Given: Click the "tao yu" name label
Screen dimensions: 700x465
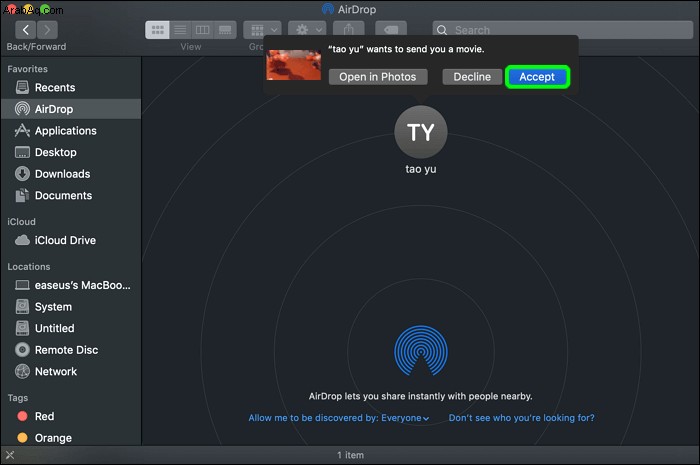Looking at the screenshot, I should tap(421, 169).
